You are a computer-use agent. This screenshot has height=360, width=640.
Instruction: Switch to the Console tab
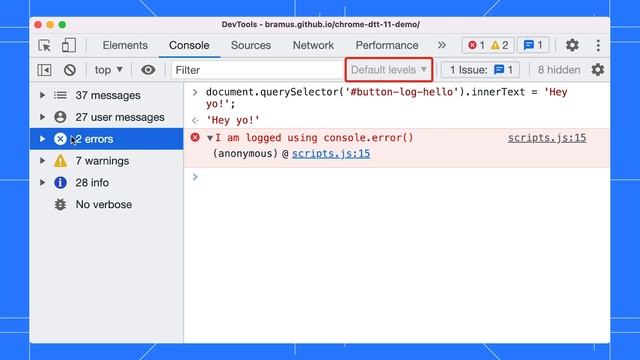click(189, 45)
